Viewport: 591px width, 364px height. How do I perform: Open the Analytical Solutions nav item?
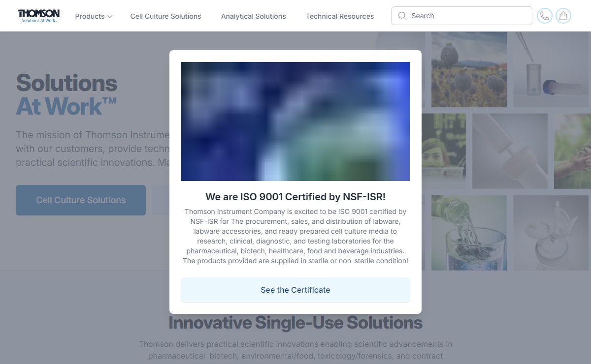pyautogui.click(x=254, y=16)
